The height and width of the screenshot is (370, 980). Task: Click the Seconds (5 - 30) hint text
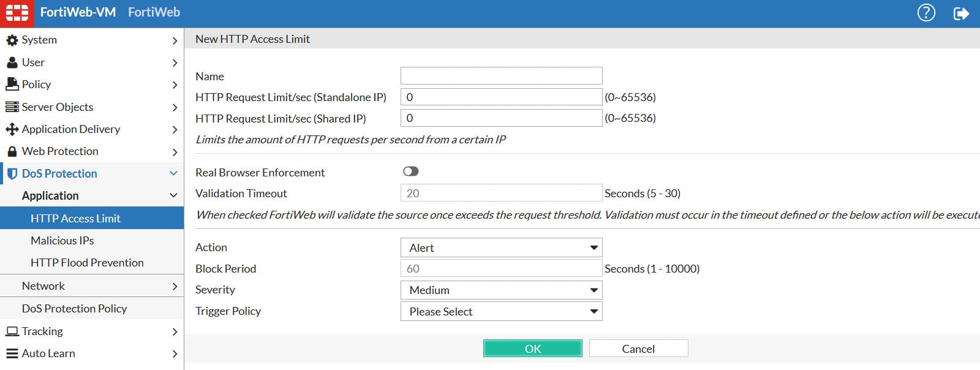643,194
